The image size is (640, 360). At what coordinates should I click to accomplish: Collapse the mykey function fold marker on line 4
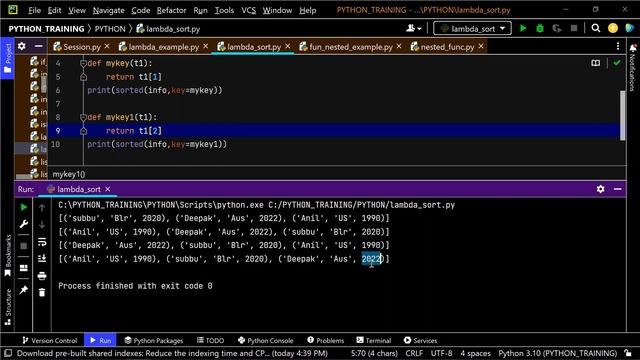tap(83, 63)
